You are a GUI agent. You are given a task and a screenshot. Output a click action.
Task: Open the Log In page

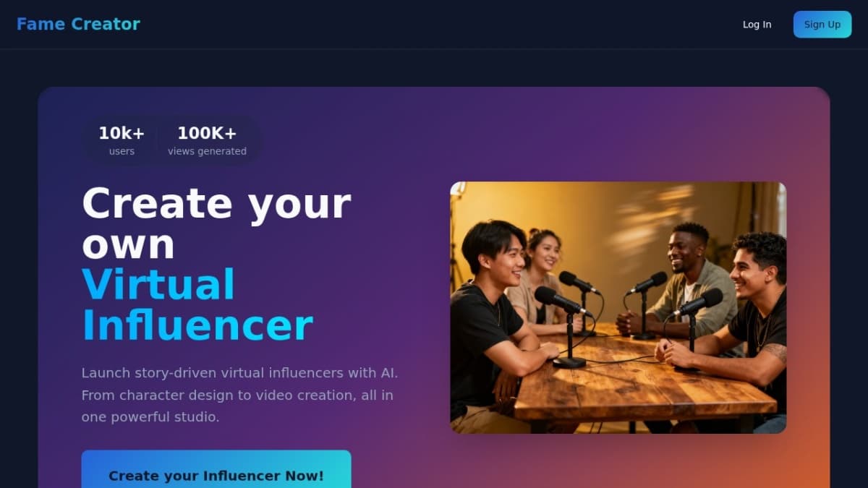757,25
